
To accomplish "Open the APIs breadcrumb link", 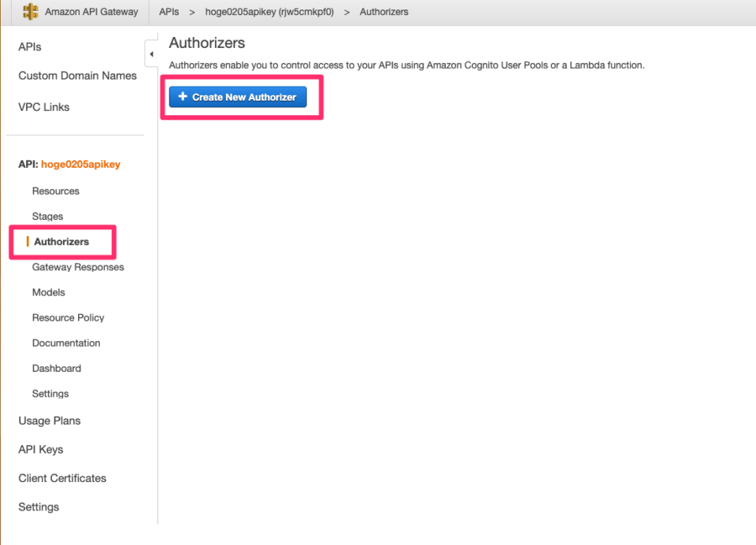I will [169, 12].
